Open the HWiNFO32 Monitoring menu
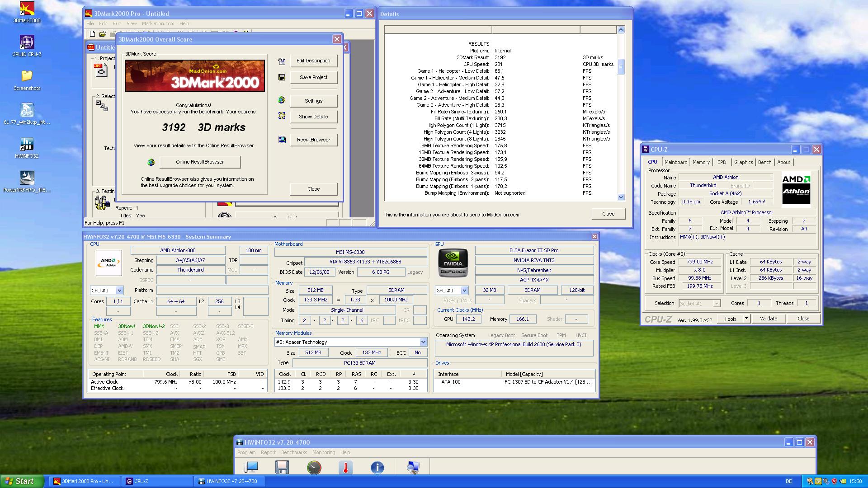 (324, 452)
